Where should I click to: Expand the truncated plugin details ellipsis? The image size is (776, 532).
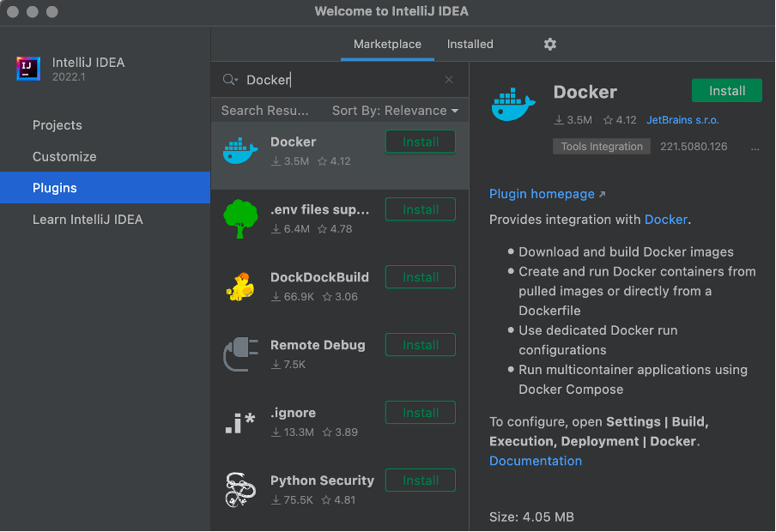point(755,147)
